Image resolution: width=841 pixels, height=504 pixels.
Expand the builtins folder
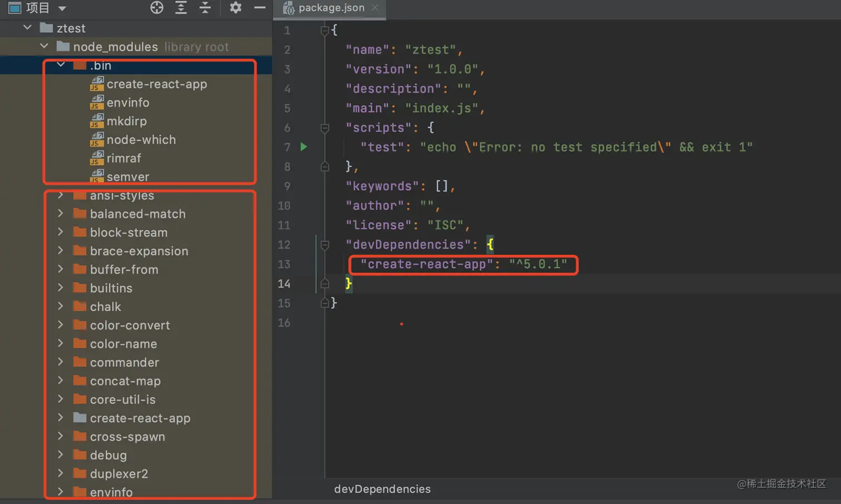[61, 288]
